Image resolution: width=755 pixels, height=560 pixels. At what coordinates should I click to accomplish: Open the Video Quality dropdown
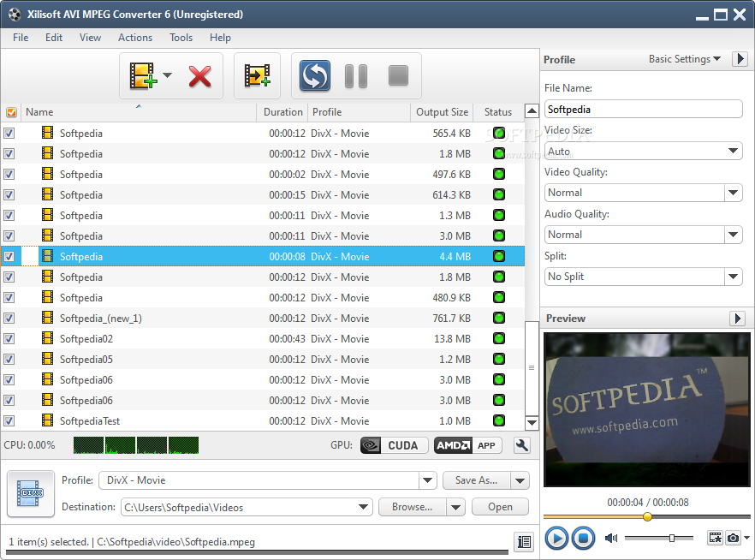point(733,193)
